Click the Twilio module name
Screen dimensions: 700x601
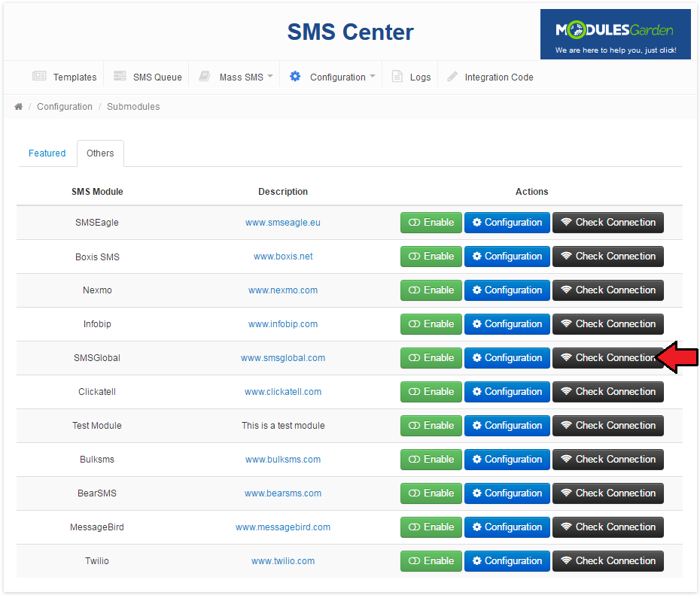click(x=97, y=561)
